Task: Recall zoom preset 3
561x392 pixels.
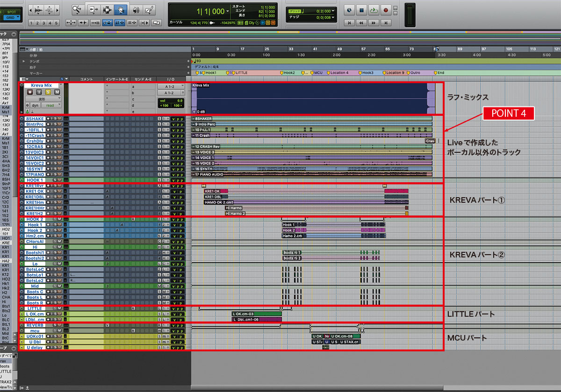Action: [x=44, y=23]
